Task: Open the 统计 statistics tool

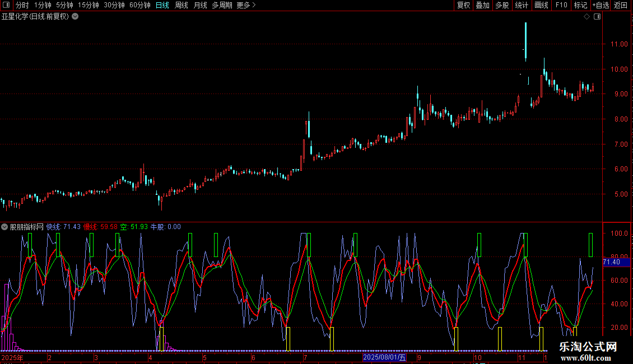Action: pos(522,5)
